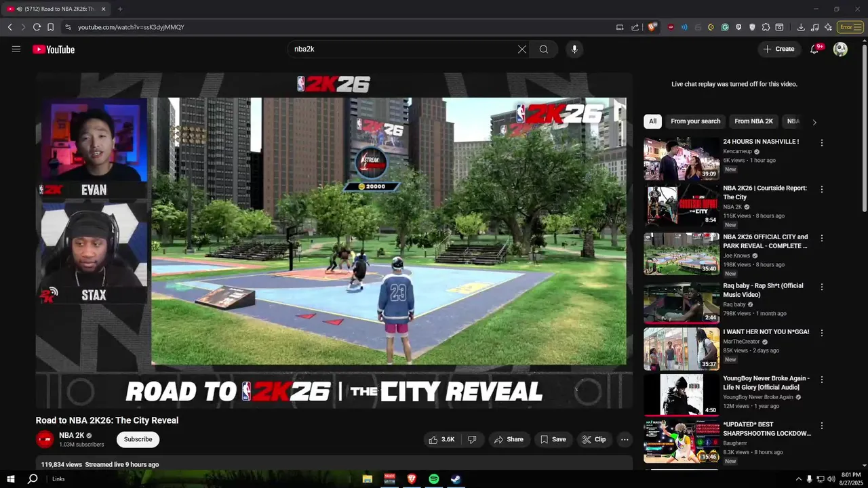This screenshot has width=868, height=488.
Task: Open the Create menu
Action: tap(778, 49)
